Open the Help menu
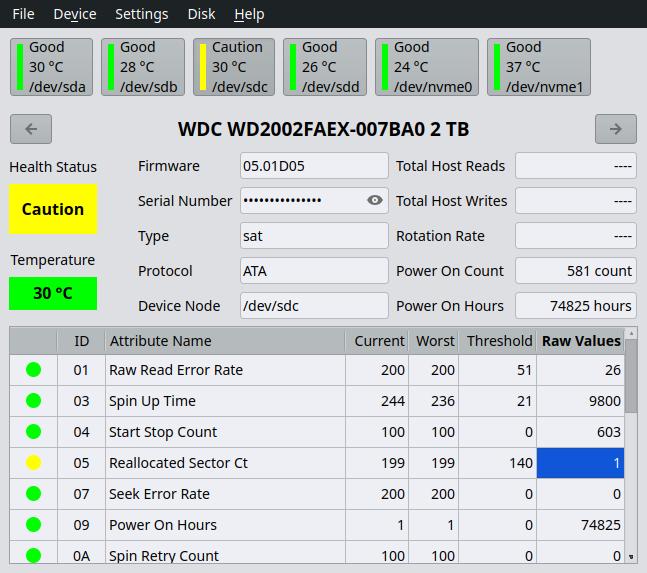The height and width of the screenshot is (573, 647). (x=249, y=14)
